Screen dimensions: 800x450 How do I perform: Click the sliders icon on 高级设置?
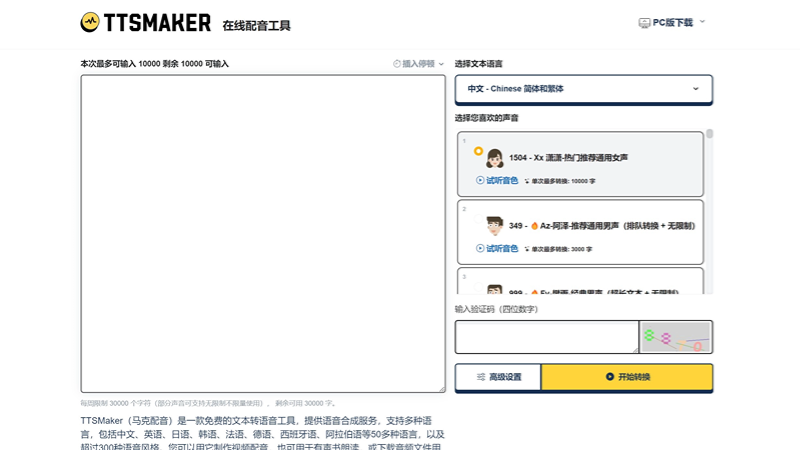coord(481,377)
